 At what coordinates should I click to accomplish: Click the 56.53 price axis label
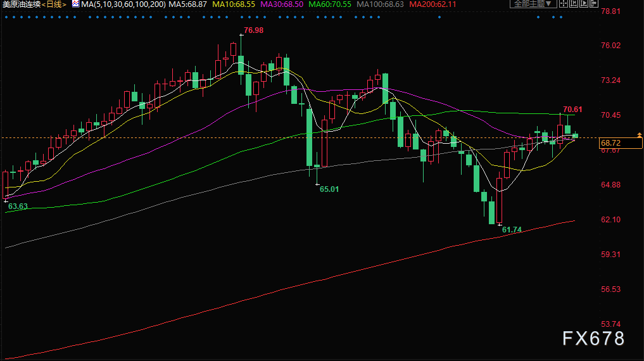point(610,289)
